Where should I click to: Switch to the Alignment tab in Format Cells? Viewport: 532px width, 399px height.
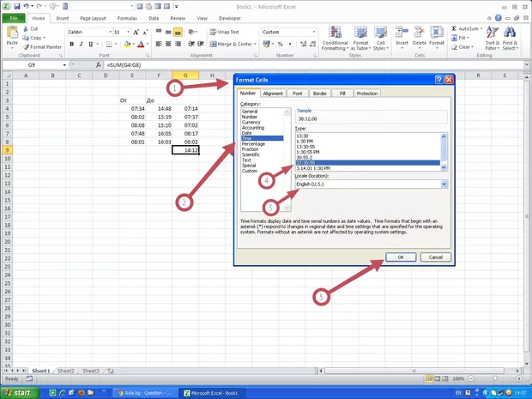(x=273, y=93)
